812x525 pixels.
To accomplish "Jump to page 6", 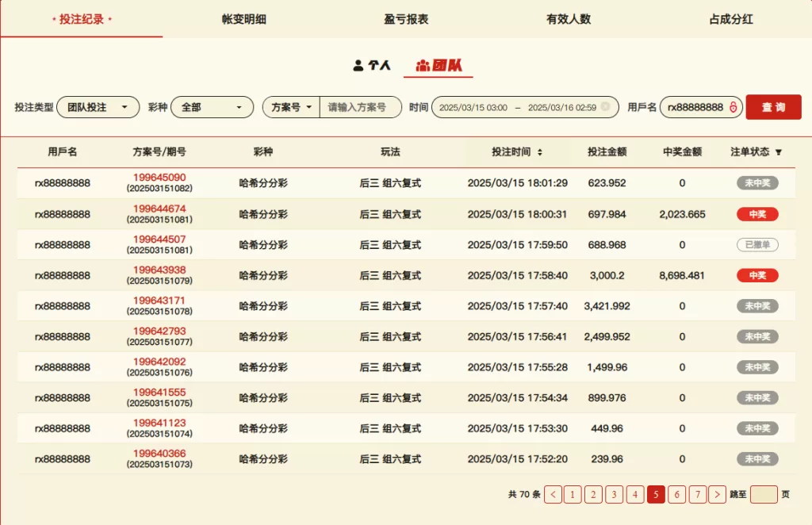I will [x=677, y=494].
